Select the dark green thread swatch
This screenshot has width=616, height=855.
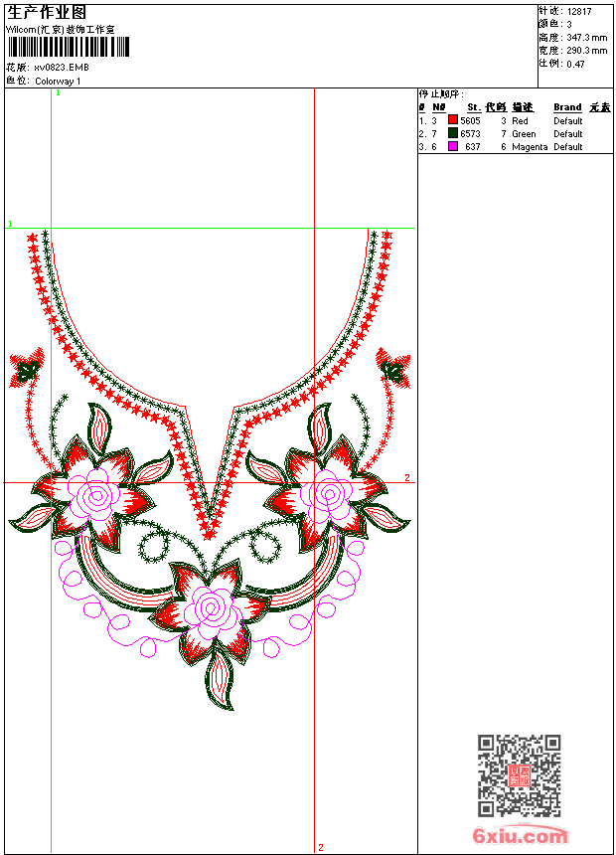point(453,133)
